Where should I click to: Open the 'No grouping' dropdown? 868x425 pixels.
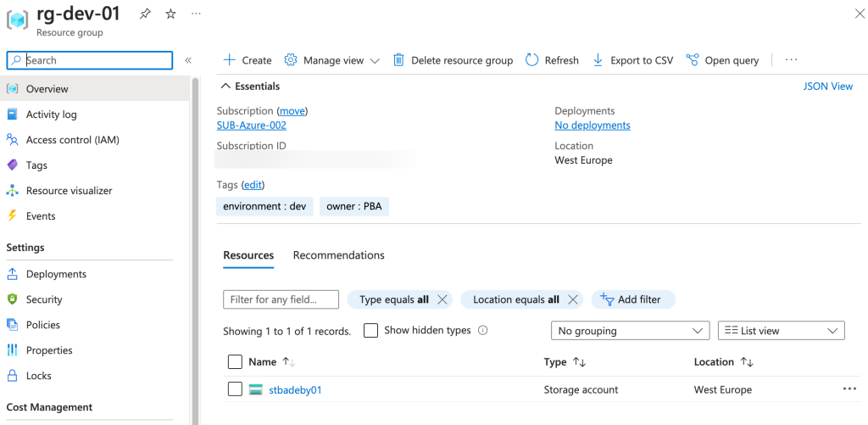click(x=630, y=331)
